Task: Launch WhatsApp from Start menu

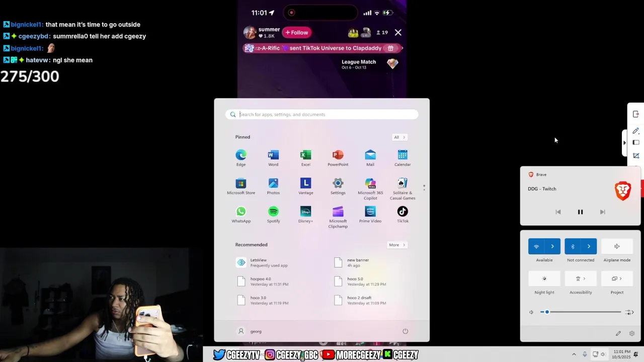Action: (x=241, y=214)
